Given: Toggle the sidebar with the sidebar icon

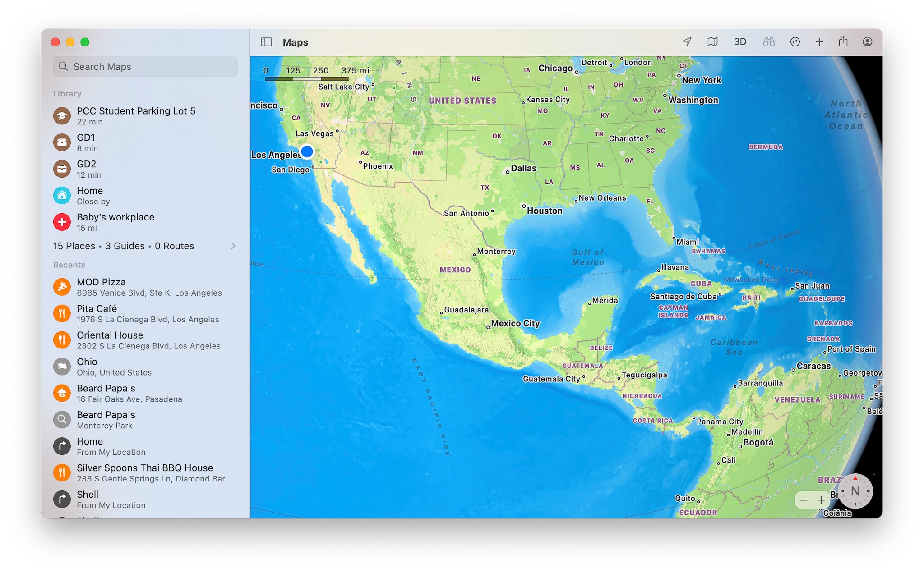Looking at the screenshot, I should [x=266, y=42].
